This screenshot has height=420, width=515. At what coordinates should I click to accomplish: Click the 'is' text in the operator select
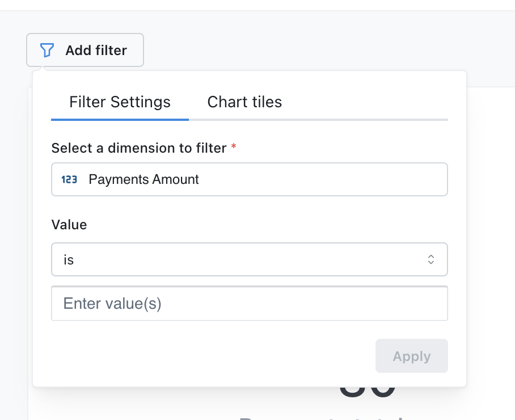(x=69, y=260)
